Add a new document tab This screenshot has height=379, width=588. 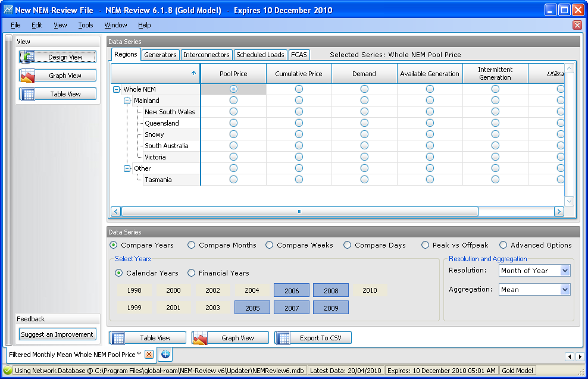point(165,354)
